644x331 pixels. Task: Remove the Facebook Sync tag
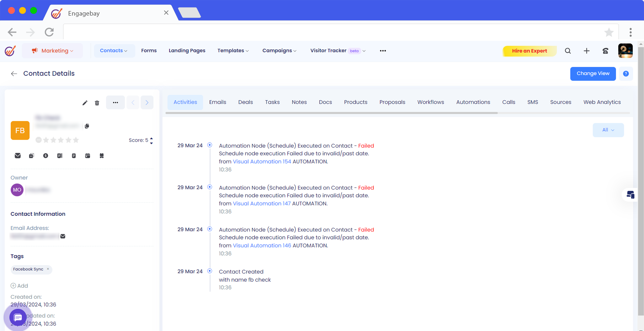[x=48, y=269]
